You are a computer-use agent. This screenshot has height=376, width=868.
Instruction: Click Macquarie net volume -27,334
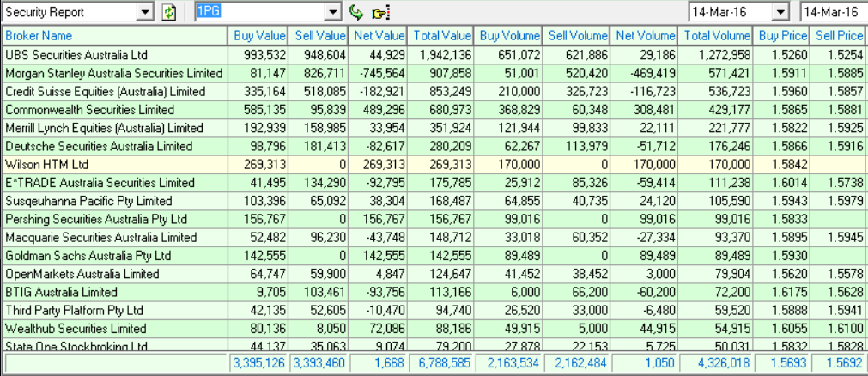(656, 238)
